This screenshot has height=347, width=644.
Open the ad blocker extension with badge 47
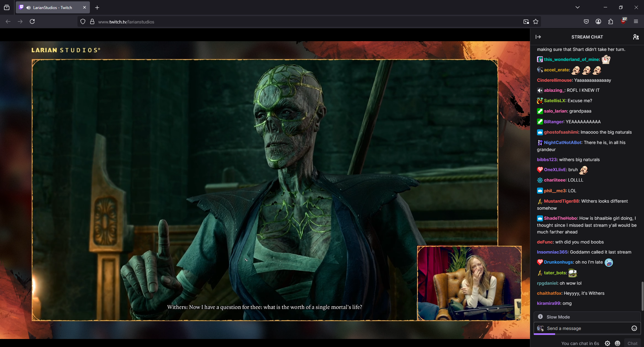tap(623, 21)
